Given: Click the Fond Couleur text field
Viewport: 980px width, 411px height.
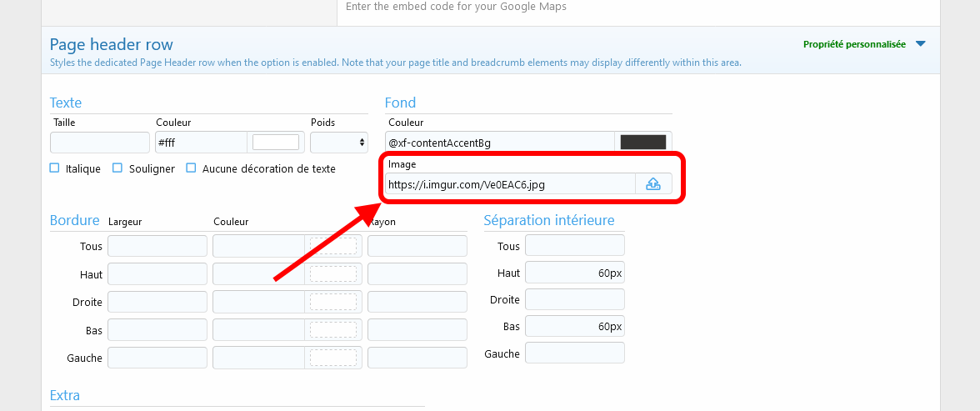Looking at the screenshot, I should click(x=500, y=143).
